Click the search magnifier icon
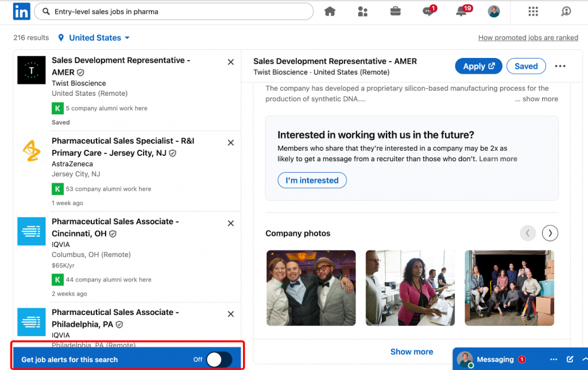The image size is (588, 370). [46, 11]
